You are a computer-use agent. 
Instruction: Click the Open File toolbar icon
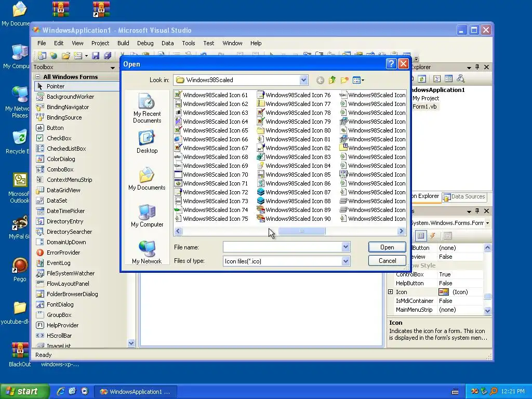(x=66, y=56)
